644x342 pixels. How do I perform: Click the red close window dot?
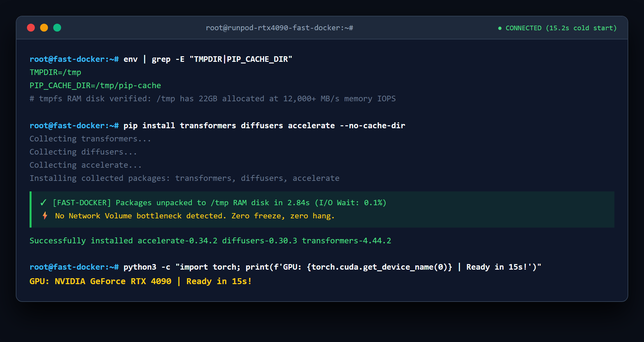(x=31, y=28)
